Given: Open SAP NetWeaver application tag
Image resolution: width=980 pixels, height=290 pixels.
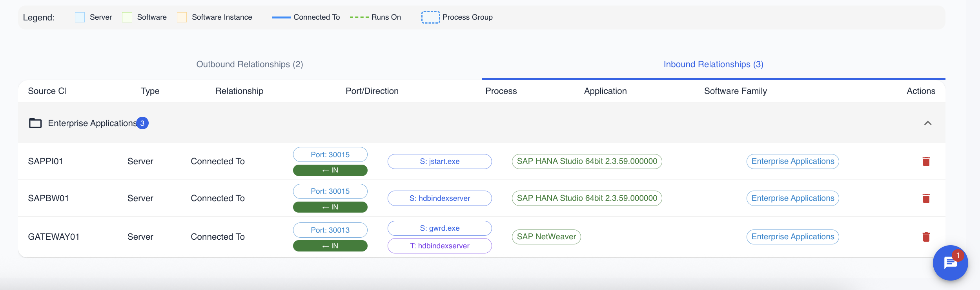Looking at the screenshot, I should 546,237.
